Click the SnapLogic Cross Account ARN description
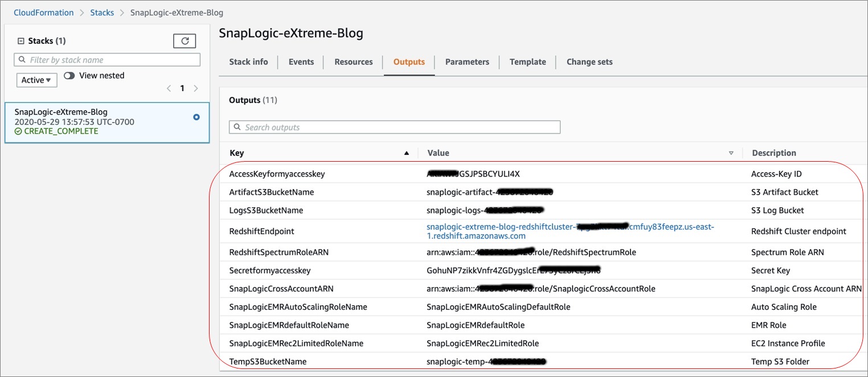 pos(806,289)
